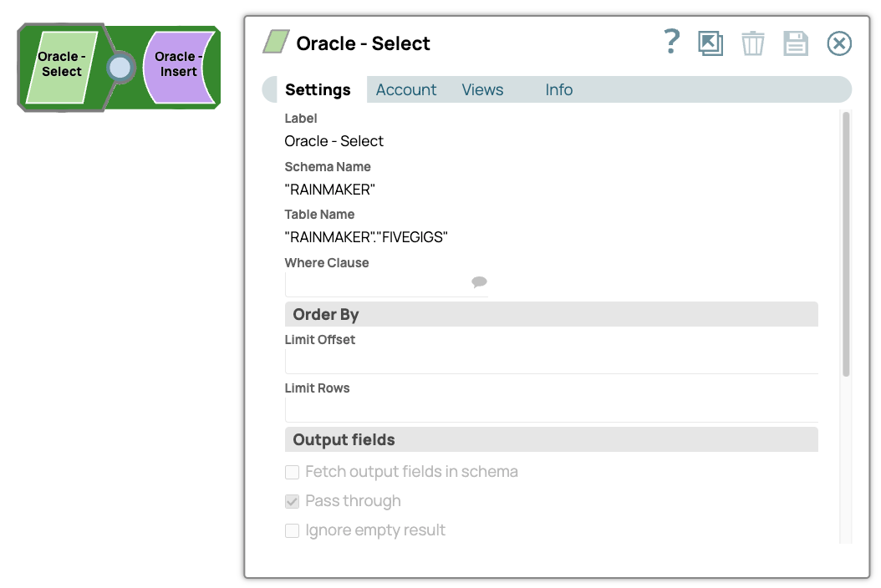Open the help question mark icon
The image size is (881, 588).
pos(671,42)
